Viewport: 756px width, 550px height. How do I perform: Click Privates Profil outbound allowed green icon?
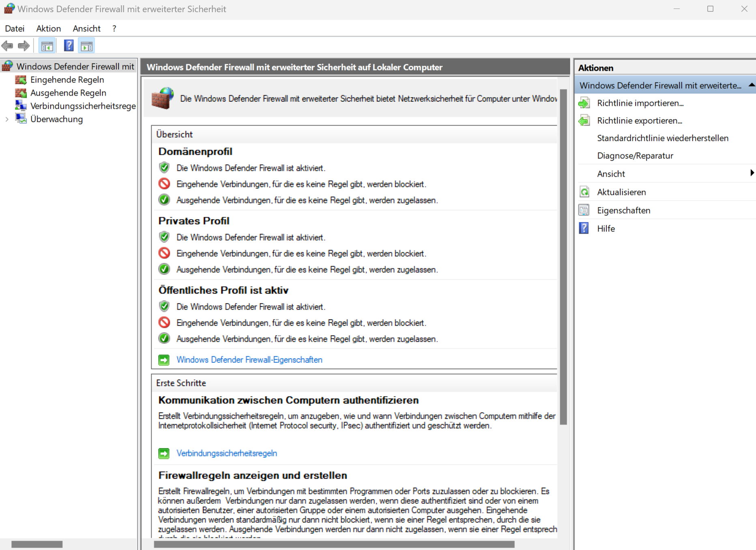click(x=164, y=269)
